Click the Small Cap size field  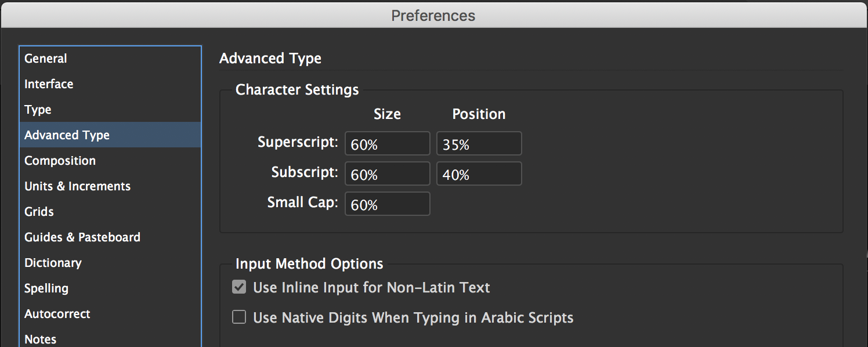(x=387, y=204)
